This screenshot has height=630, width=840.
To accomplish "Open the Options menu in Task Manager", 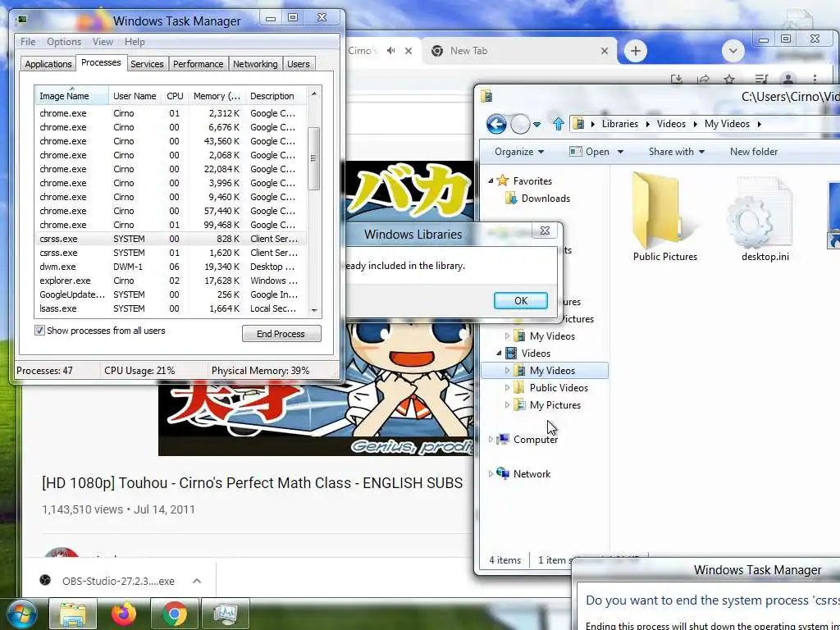I will point(64,42).
